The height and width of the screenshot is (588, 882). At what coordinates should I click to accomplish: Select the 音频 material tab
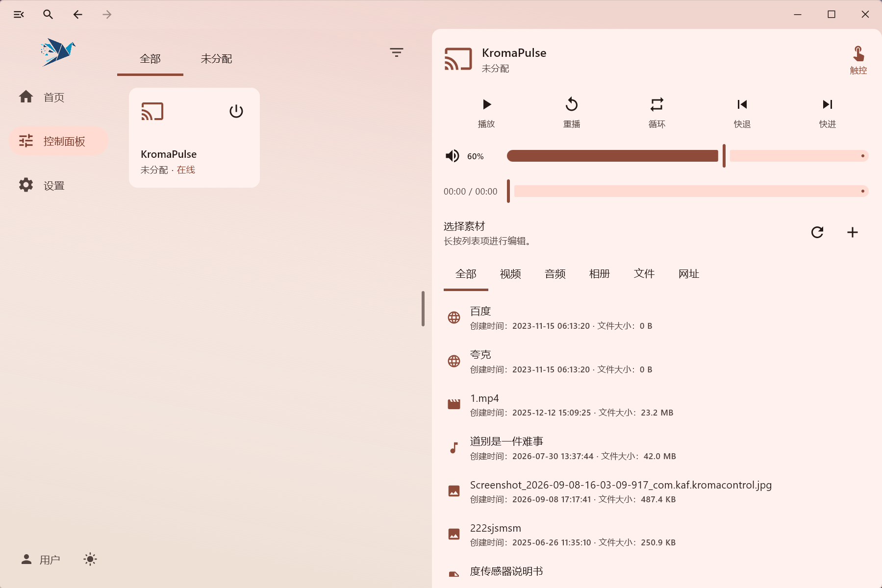pyautogui.click(x=555, y=274)
